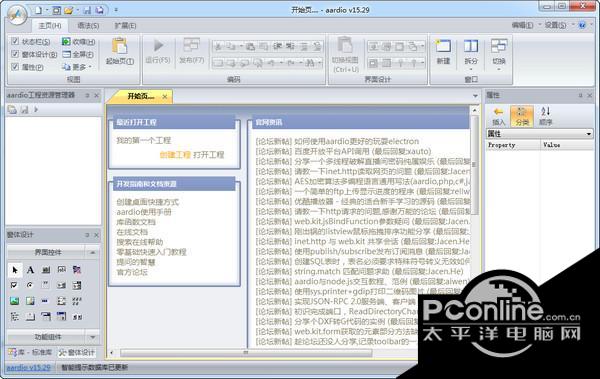This screenshot has height=379, width=600.
Task: Open the 起始页 start page ribbon button
Action: point(120,51)
